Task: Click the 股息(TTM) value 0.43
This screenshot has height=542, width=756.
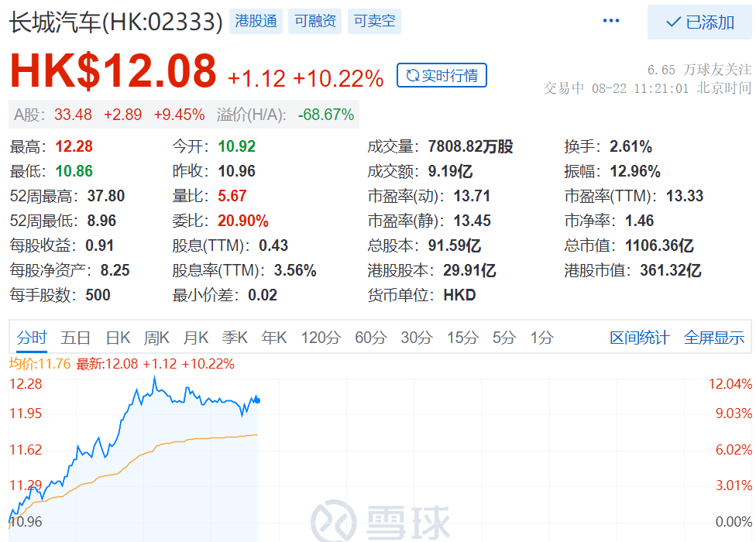Action: [x=273, y=245]
